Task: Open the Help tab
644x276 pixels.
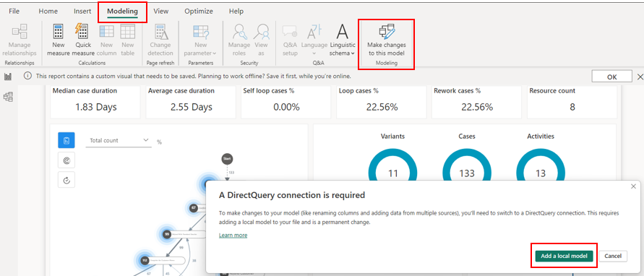Action: [236, 11]
